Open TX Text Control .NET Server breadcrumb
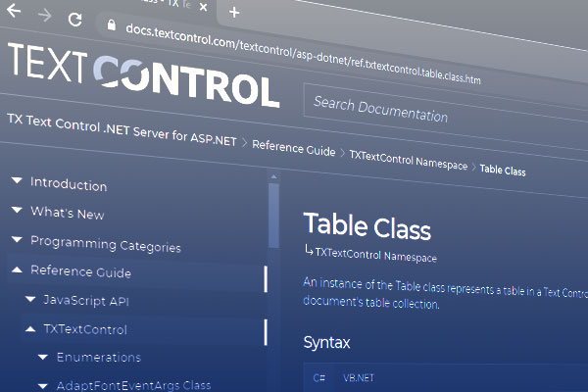Image resolution: width=588 pixels, height=392 pixels. (x=122, y=130)
